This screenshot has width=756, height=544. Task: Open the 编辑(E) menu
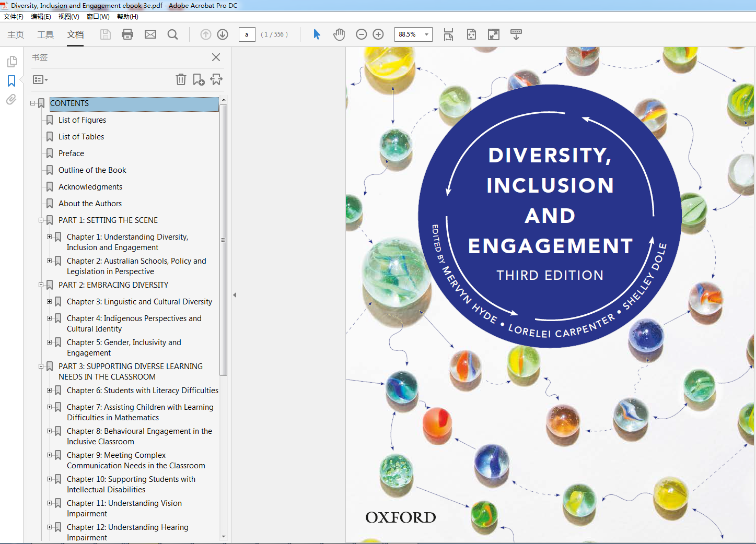pos(41,17)
